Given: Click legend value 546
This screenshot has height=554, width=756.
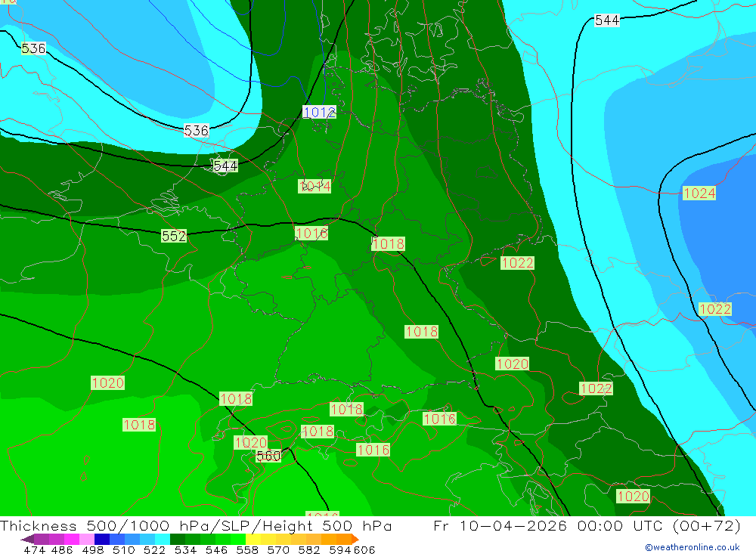Looking at the screenshot, I should [216, 549].
